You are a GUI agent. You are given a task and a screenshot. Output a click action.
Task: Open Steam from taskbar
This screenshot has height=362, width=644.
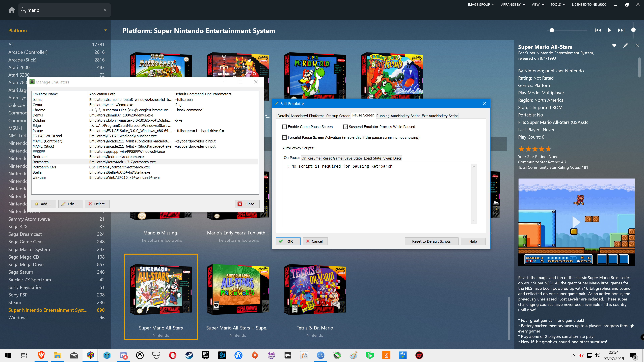(189, 355)
